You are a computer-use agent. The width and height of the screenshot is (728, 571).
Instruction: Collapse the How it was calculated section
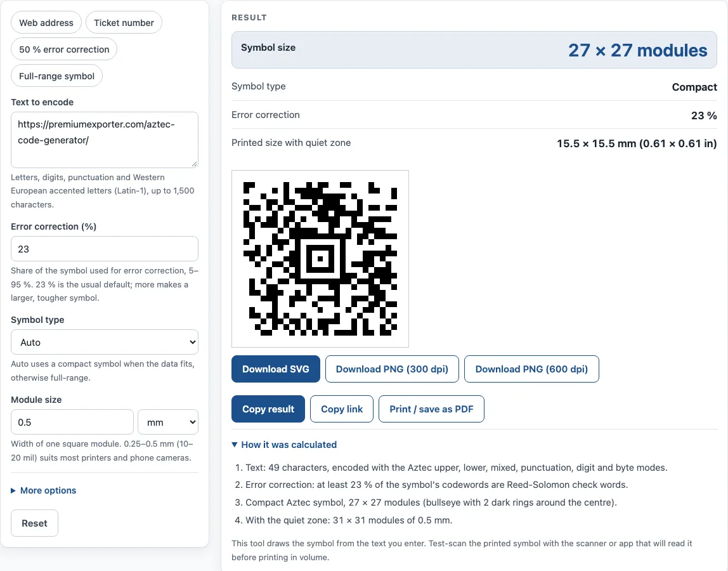coord(284,445)
